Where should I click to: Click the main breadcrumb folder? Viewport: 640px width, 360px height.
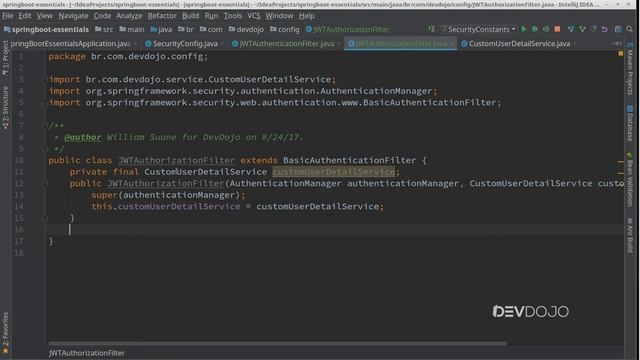pos(132,29)
